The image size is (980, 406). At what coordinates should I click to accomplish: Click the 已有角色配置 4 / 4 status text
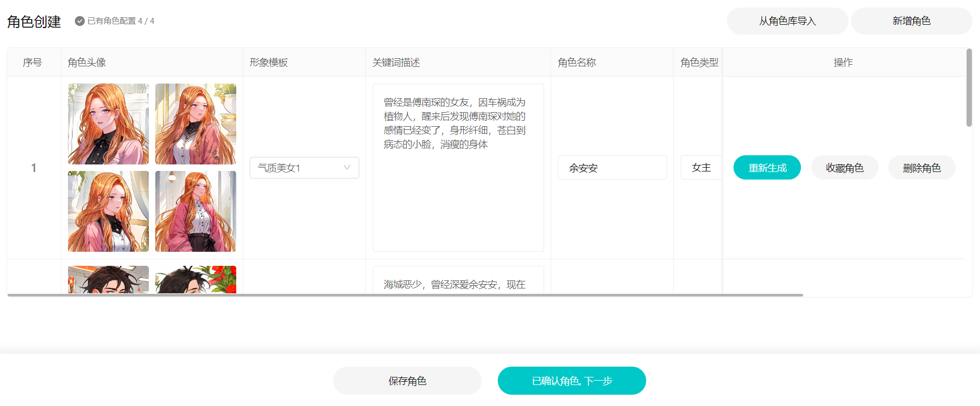tap(121, 21)
